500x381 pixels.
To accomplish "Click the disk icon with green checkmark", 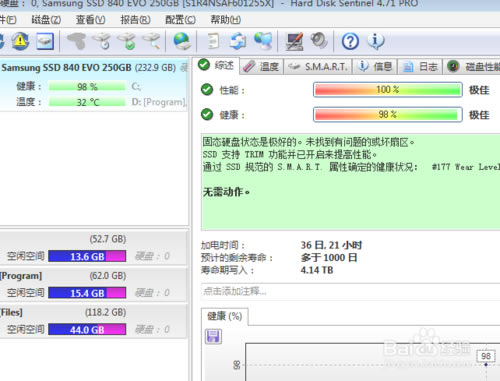I will [x=126, y=41].
